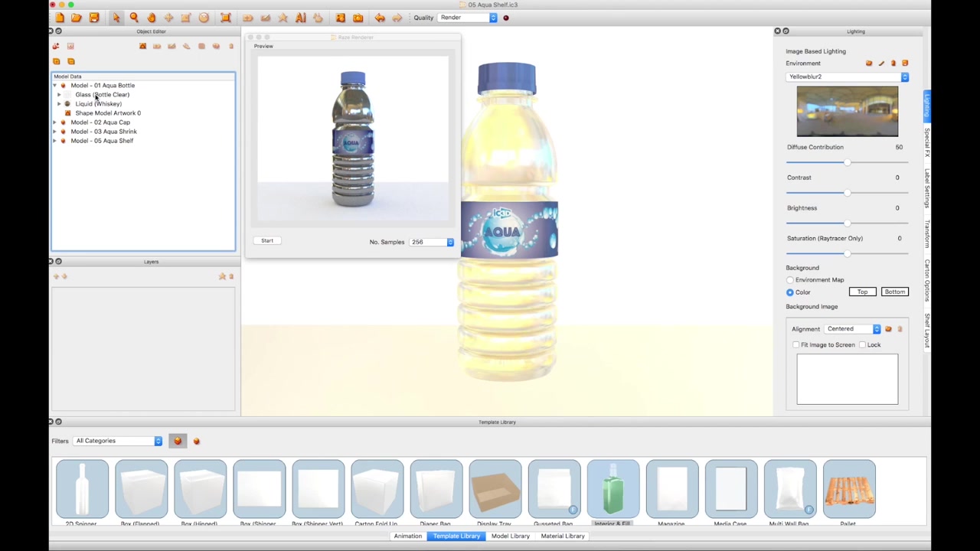Click the small red ball filter icon
The width and height of the screenshot is (980, 551).
click(x=196, y=442)
